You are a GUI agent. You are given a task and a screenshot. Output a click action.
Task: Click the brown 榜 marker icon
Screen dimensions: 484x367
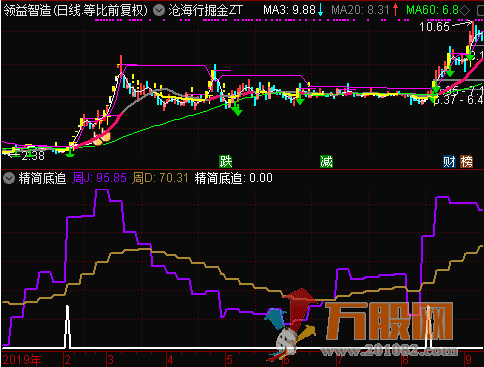point(467,162)
